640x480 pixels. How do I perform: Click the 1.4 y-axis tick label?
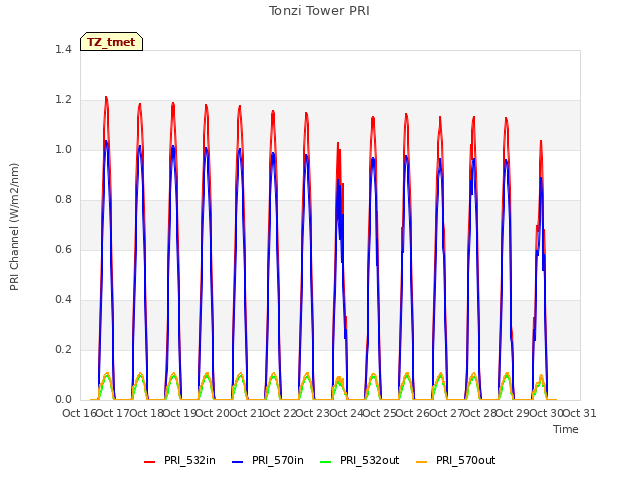[x=63, y=49]
